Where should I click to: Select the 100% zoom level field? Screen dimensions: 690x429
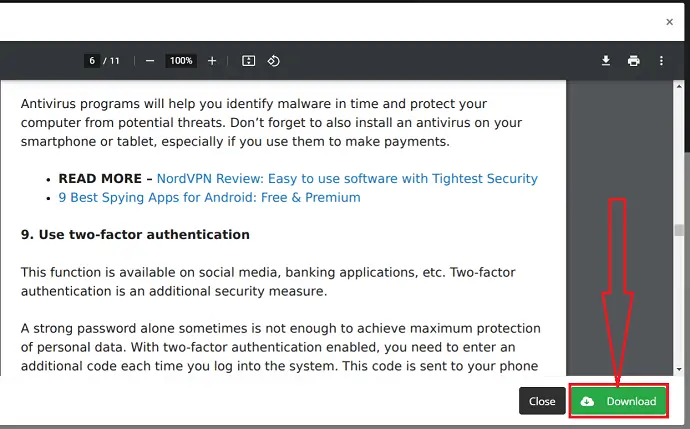click(x=181, y=61)
